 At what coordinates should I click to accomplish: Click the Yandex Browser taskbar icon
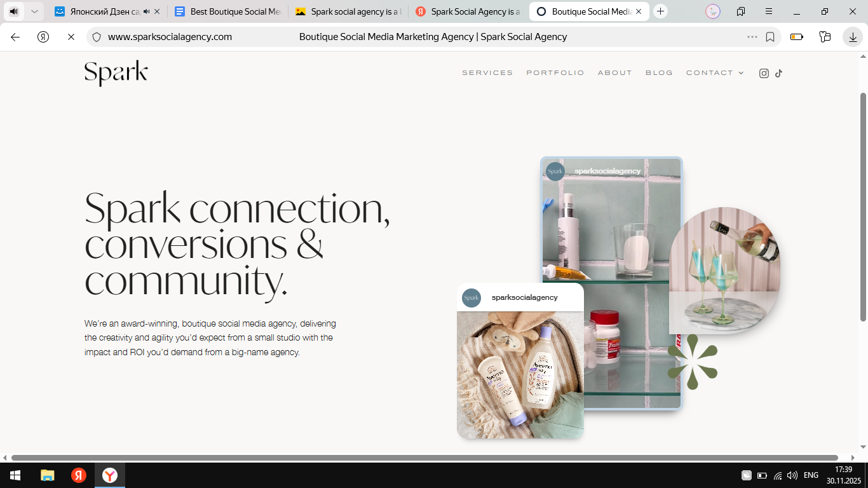click(x=110, y=475)
